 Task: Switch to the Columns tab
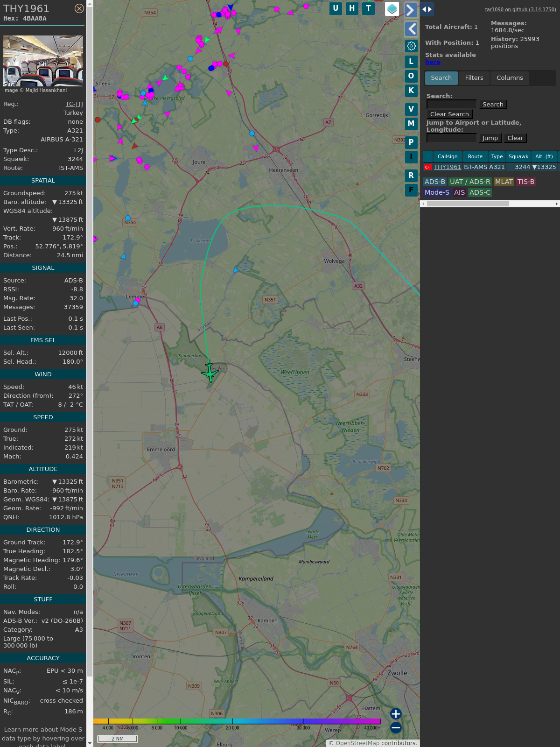[510, 78]
